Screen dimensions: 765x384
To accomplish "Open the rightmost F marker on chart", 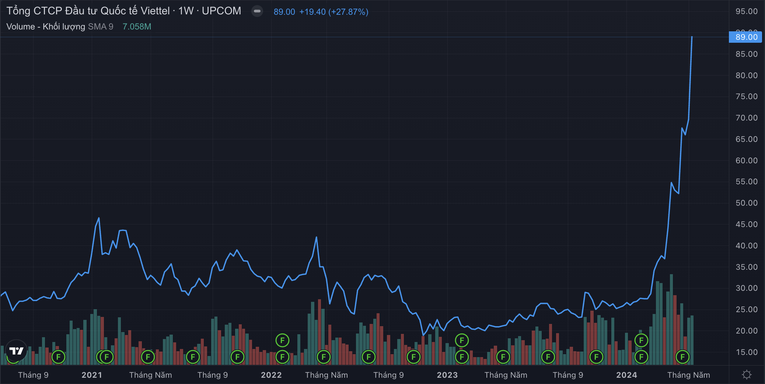I will [683, 357].
